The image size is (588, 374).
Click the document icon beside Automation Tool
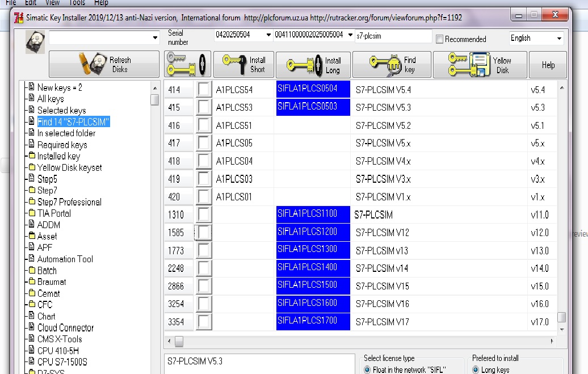pyautogui.click(x=32, y=258)
